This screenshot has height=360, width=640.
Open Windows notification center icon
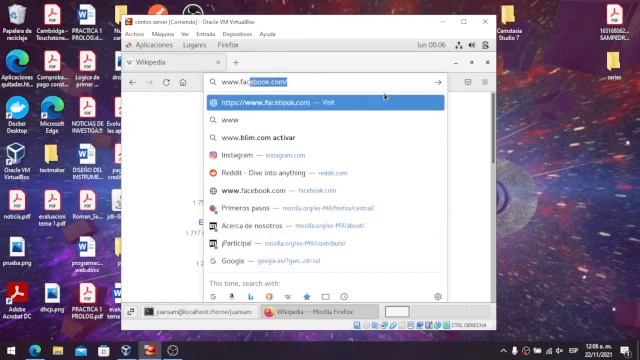coord(625,351)
